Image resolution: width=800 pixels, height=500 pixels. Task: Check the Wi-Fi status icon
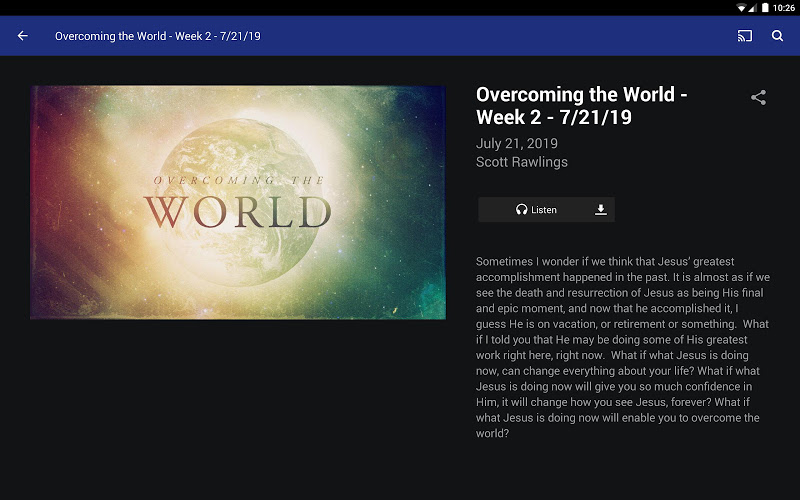click(741, 8)
